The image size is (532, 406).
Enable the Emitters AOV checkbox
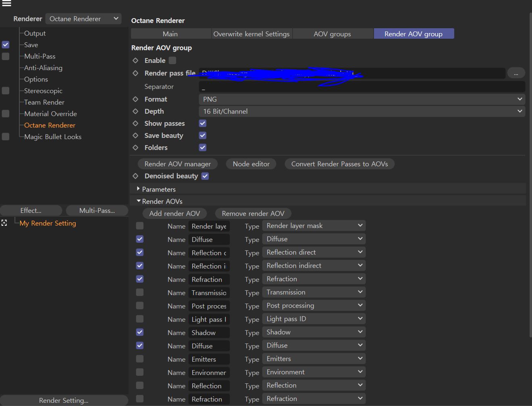pos(140,359)
